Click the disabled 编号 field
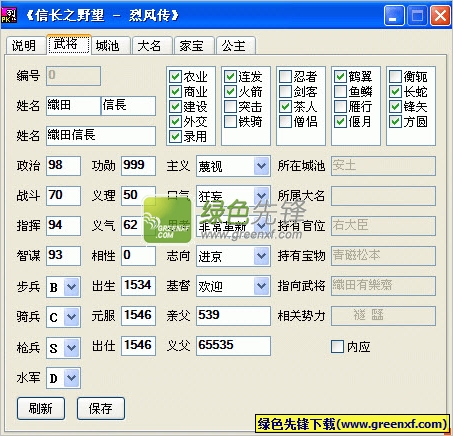The width and height of the screenshot is (453, 436). pos(73,76)
